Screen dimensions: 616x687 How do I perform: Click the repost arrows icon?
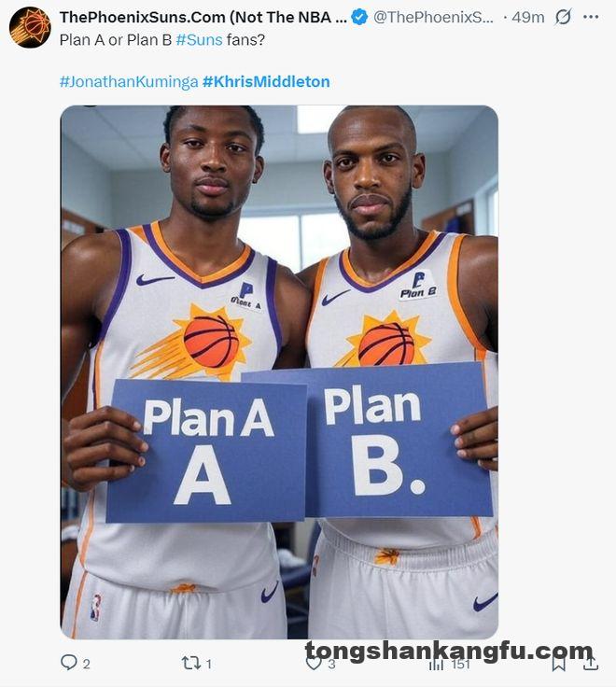(191, 663)
